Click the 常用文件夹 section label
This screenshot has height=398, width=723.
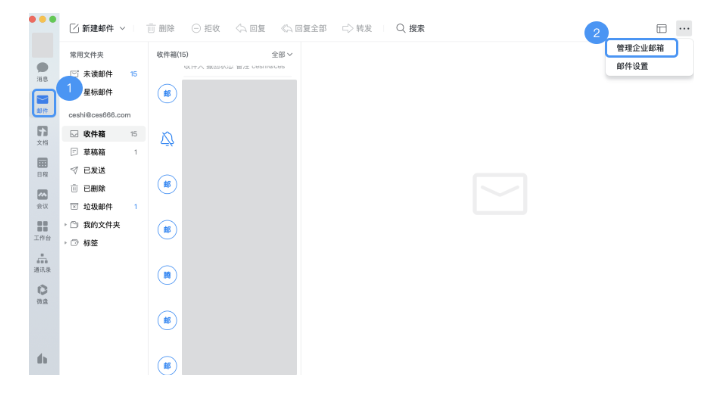click(87, 54)
